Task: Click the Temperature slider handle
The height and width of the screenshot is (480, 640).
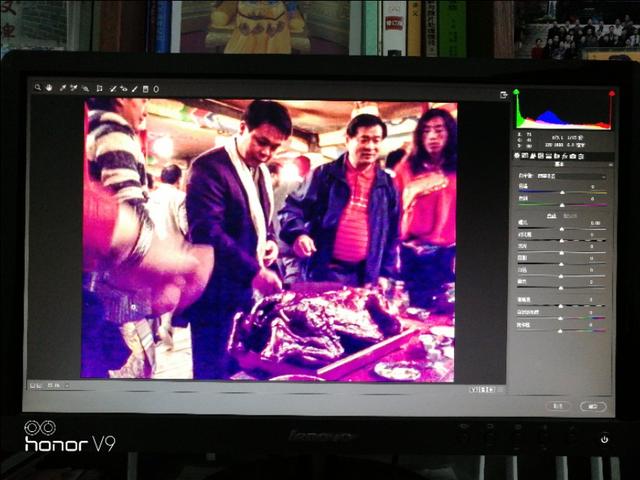Action: (x=563, y=192)
